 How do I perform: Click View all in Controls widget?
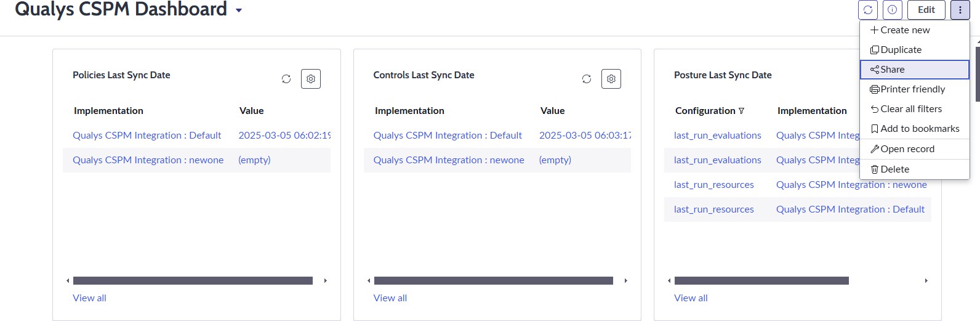pyautogui.click(x=390, y=298)
